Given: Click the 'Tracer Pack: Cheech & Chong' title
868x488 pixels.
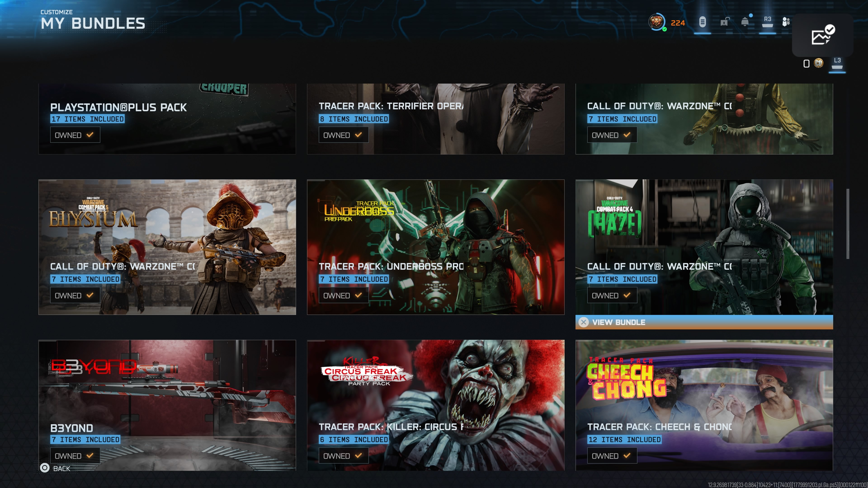Looking at the screenshot, I should point(659,427).
